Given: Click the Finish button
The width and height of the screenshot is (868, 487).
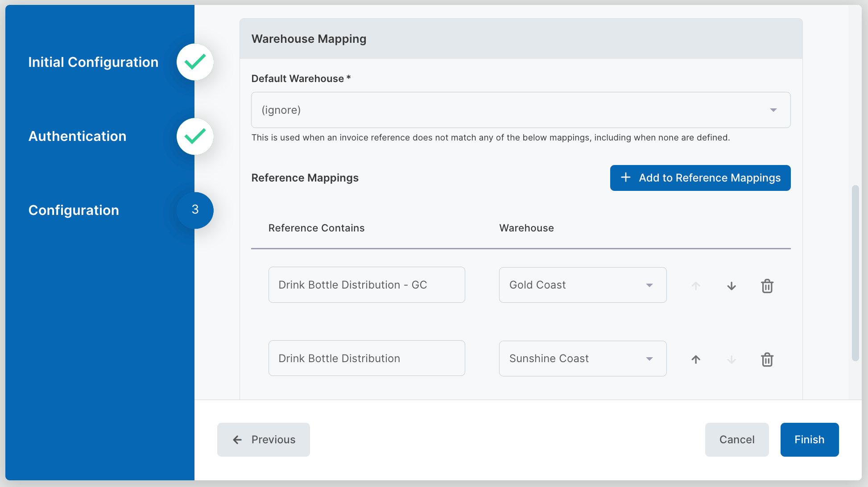Looking at the screenshot, I should pyautogui.click(x=809, y=439).
